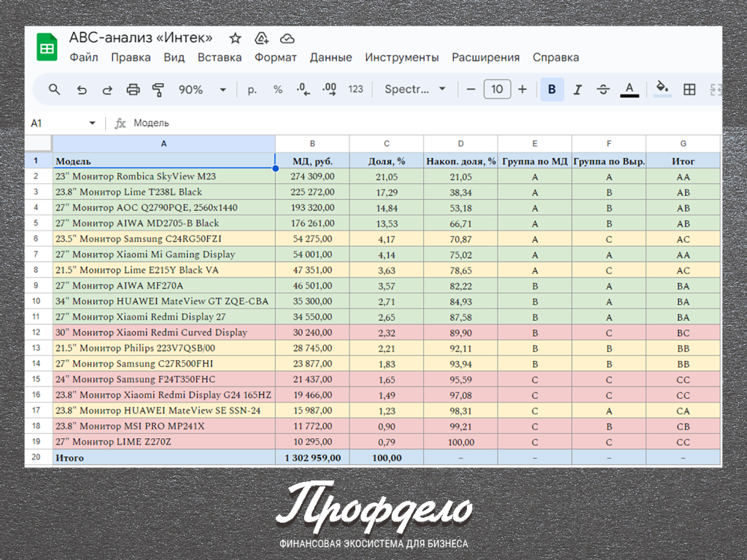Star the ABC-анализ document
This screenshot has height=560, width=747.
[x=235, y=39]
